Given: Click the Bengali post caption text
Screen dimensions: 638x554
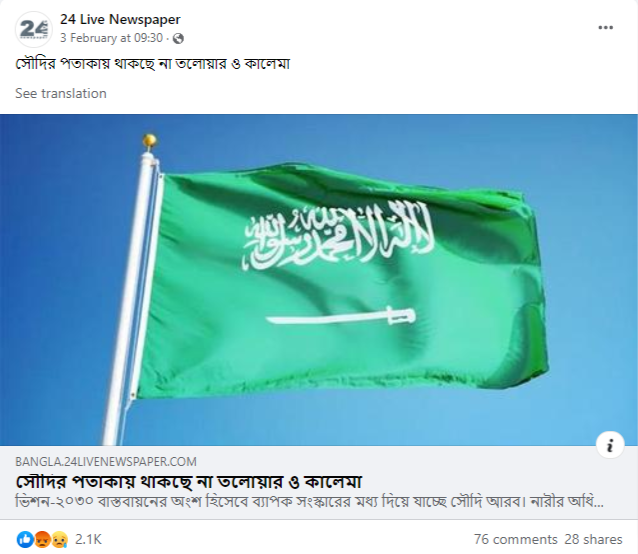Looking at the screenshot, I should [x=153, y=64].
